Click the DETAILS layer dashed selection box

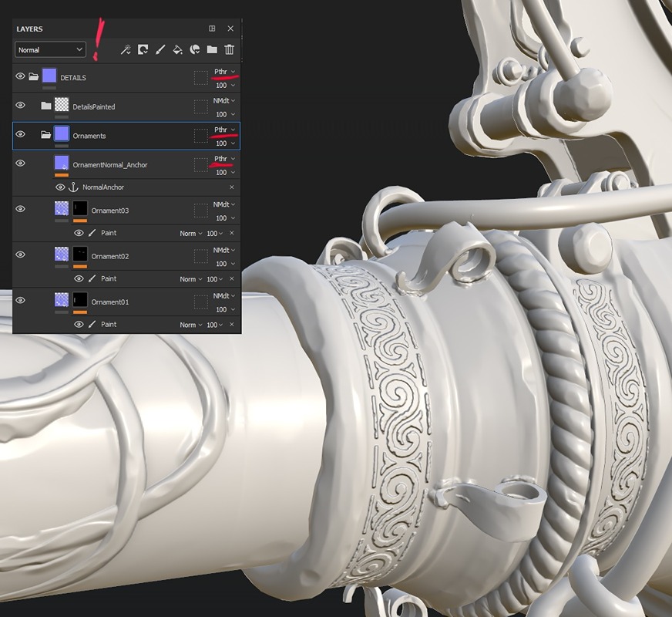pyautogui.click(x=200, y=78)
